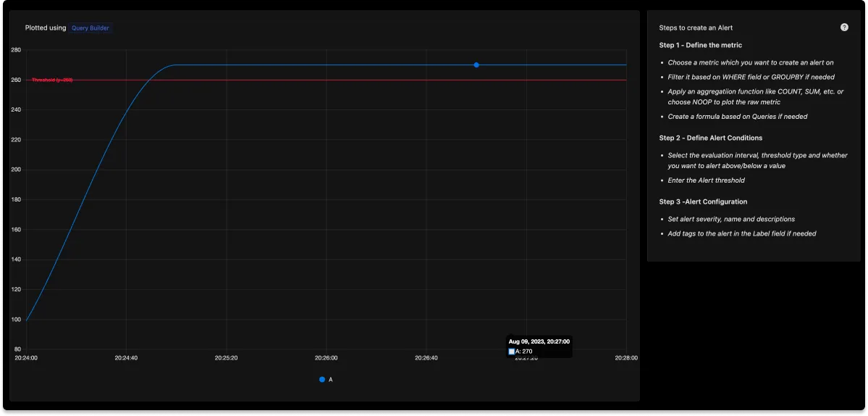Click the 20:28:00 x-axis label
The width and height of the screenshot is (868, 416).
(x=626, y=359)
